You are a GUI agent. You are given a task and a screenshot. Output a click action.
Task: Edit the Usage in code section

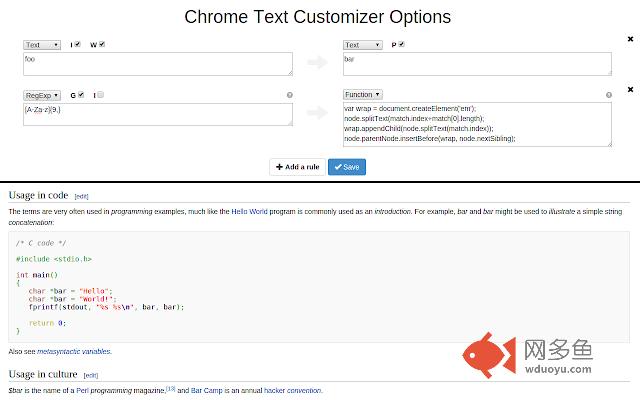click(x=81, y=196)
